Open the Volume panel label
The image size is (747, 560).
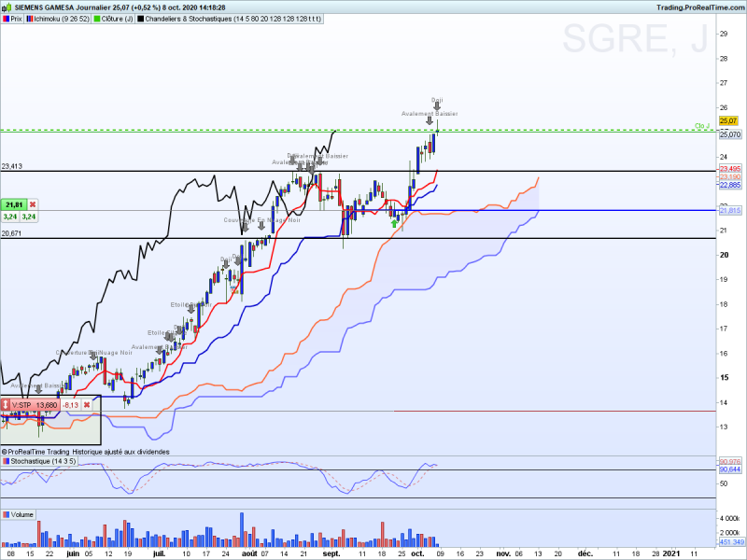point(18,515)
